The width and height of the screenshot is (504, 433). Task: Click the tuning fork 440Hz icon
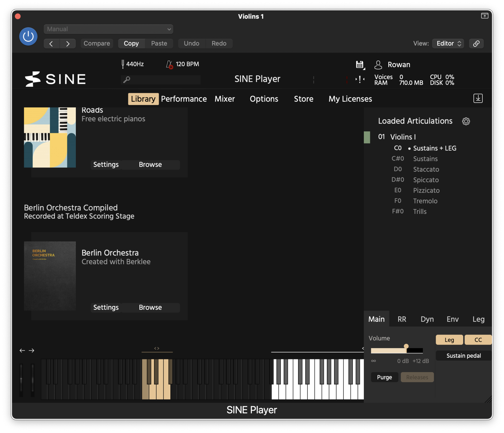(123, 64)
